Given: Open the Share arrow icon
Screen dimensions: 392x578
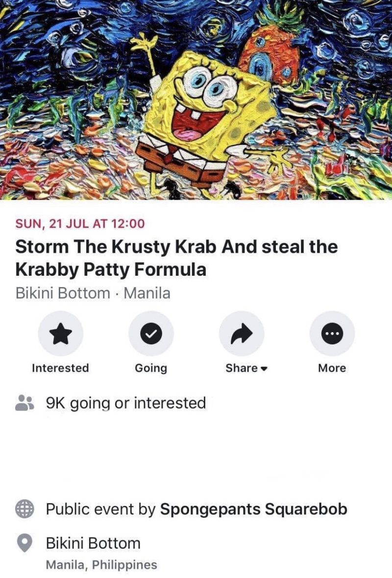Looking at the screenshot, I should click(x=242, y=333).
